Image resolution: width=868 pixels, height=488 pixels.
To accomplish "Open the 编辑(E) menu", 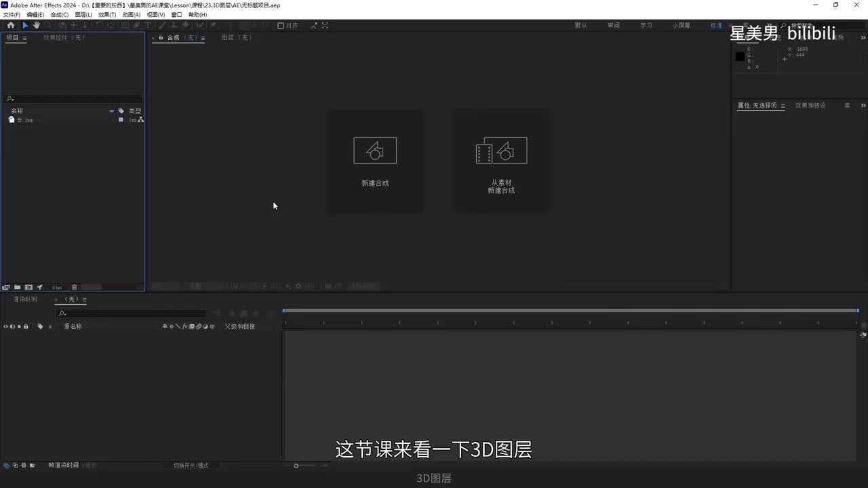I will (x=35, y=14).
